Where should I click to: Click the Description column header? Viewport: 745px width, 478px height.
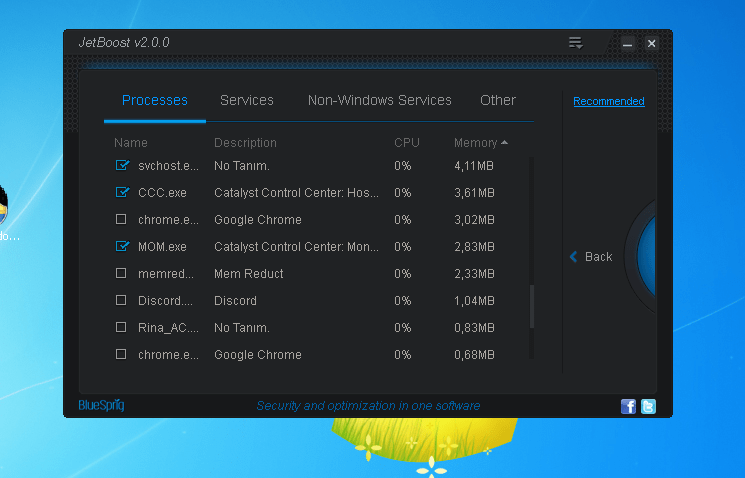pos(245,143)
